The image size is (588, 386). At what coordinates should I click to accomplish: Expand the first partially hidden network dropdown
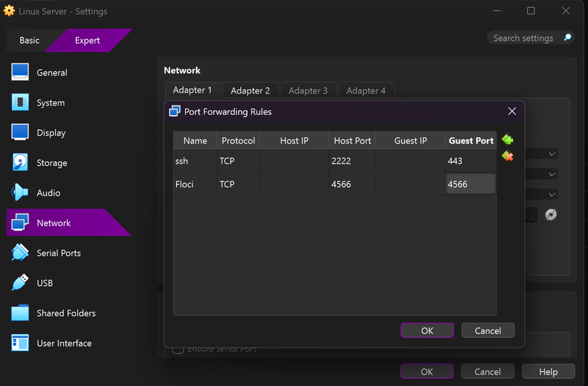(552, 154)
